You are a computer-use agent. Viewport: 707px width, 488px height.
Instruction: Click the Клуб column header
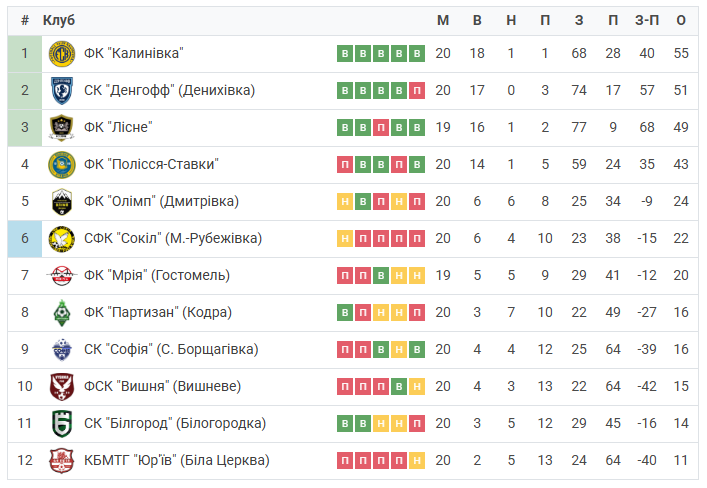(59, 20)
